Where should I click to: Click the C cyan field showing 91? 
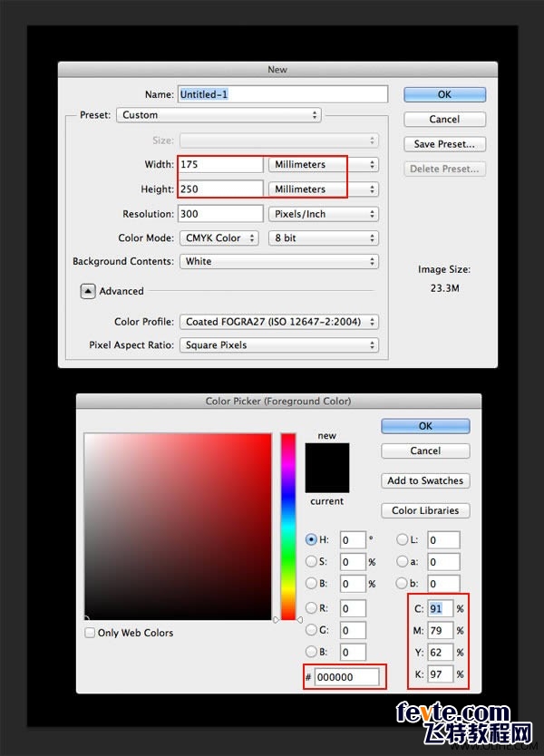pyautogui.click(x=441, y=608)
